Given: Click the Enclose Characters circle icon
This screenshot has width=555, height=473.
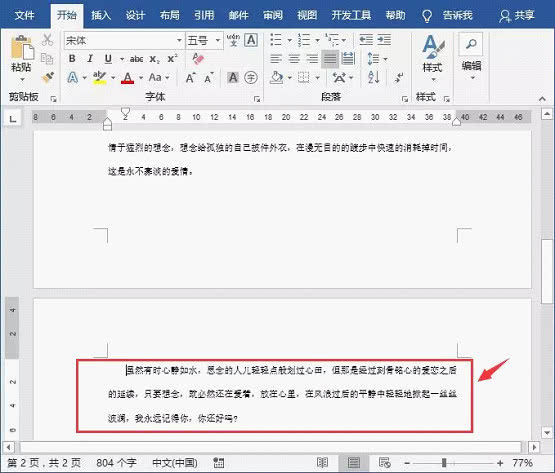Looking at the screenshot, I should [x=251, y=77].
